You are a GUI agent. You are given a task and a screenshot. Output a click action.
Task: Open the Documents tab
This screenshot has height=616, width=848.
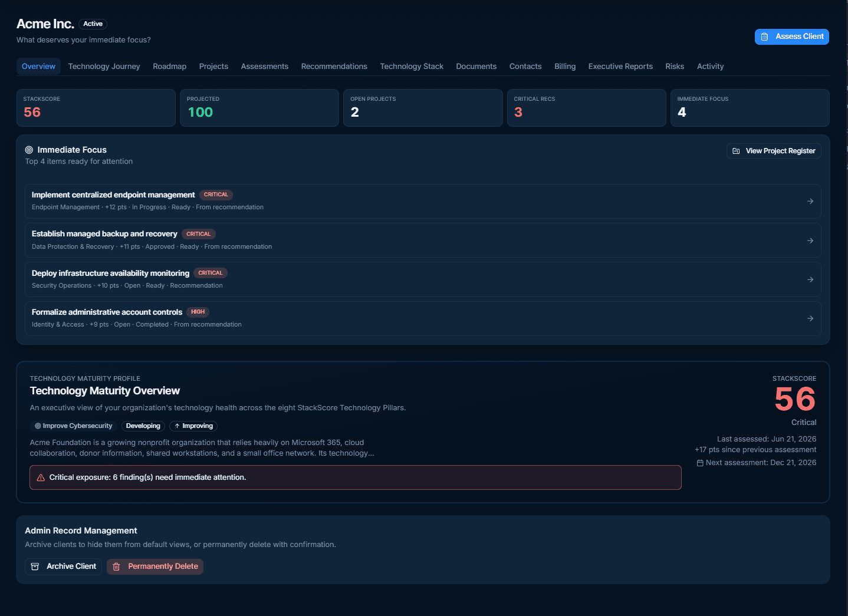[476, 66]
